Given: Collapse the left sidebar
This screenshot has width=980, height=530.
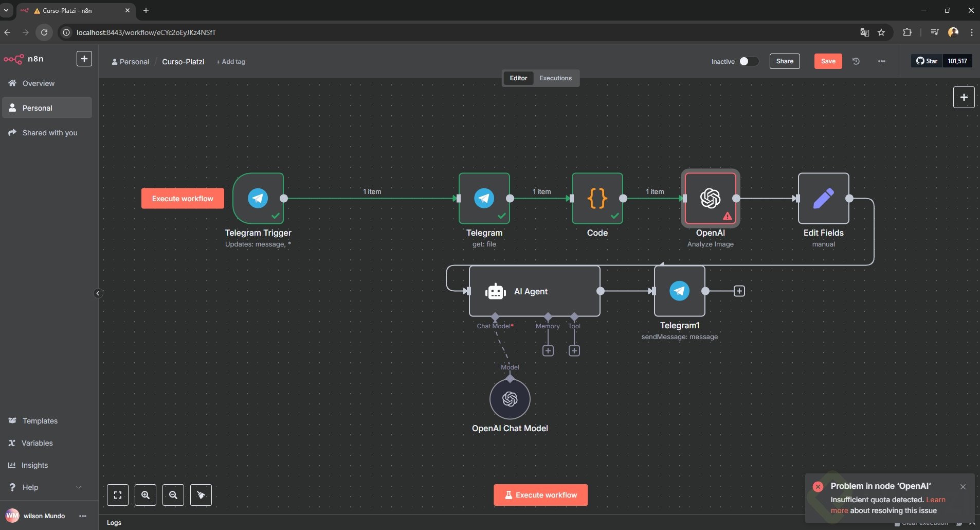Looking at the screenshot, I should point(98,293).
